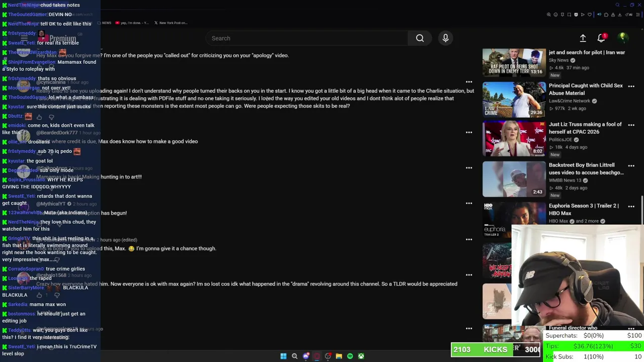
Task: Open options for 'give it a chance' comment
Action: (x=469, y=239)
